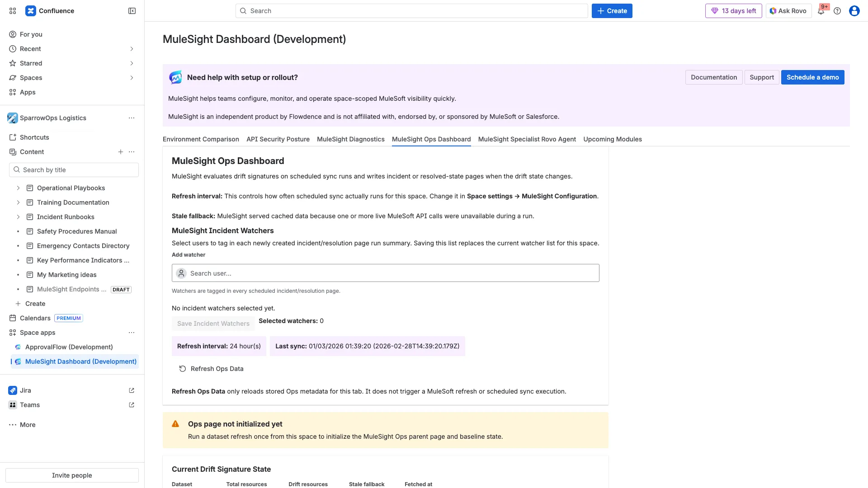Expand the Incident Runbooks tree item

pos(18,217)
